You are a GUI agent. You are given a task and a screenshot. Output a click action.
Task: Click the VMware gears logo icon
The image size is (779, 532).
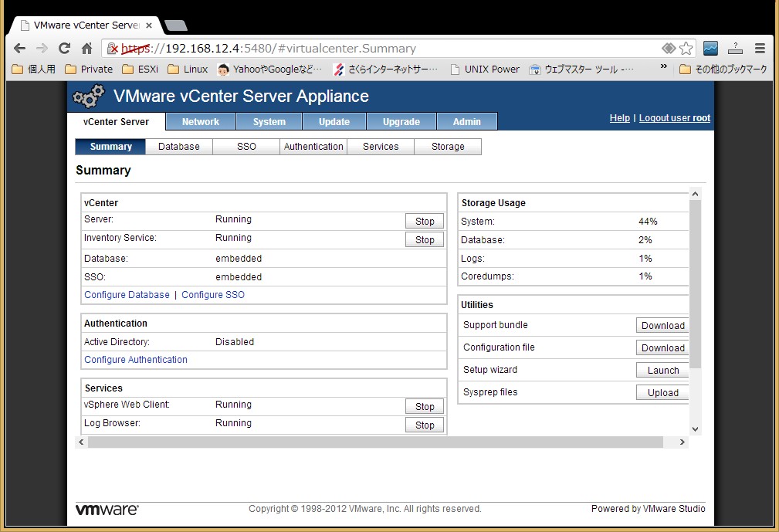[x=89, y=96]
